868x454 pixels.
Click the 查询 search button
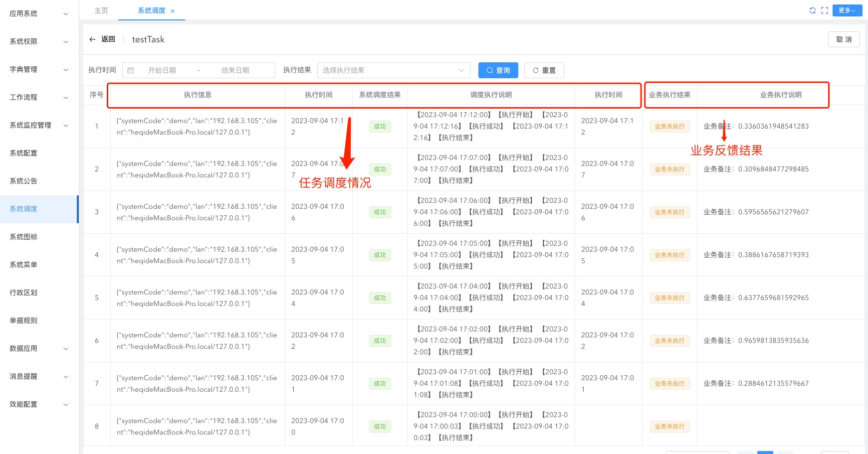pos(498,70)
